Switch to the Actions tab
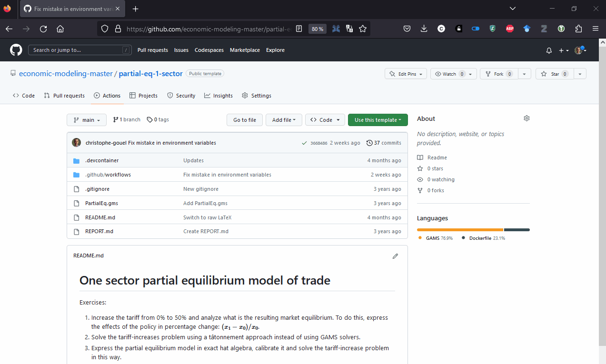Viewport: 606px width, 364px height. pyautogui.click(x=107, y=96)
